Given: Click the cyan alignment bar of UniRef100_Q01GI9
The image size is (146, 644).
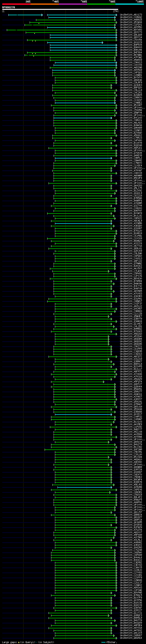Looking at the screenshot, I should pyautogui.click(x=75, y=42).
